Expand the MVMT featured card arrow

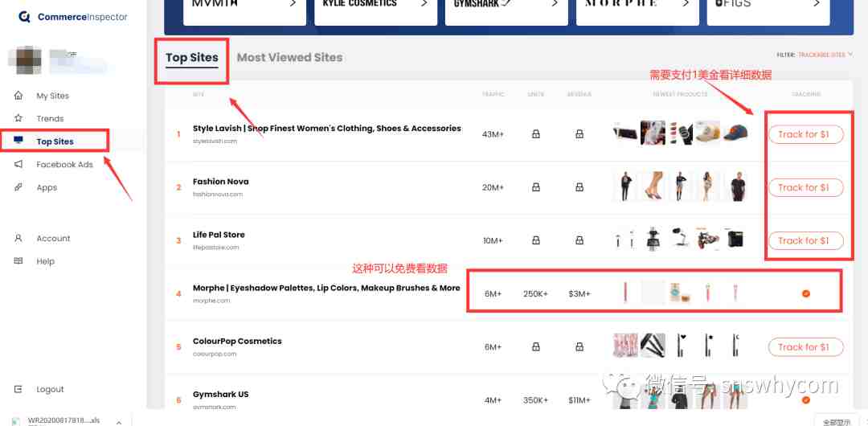click(x=293, y=3)
